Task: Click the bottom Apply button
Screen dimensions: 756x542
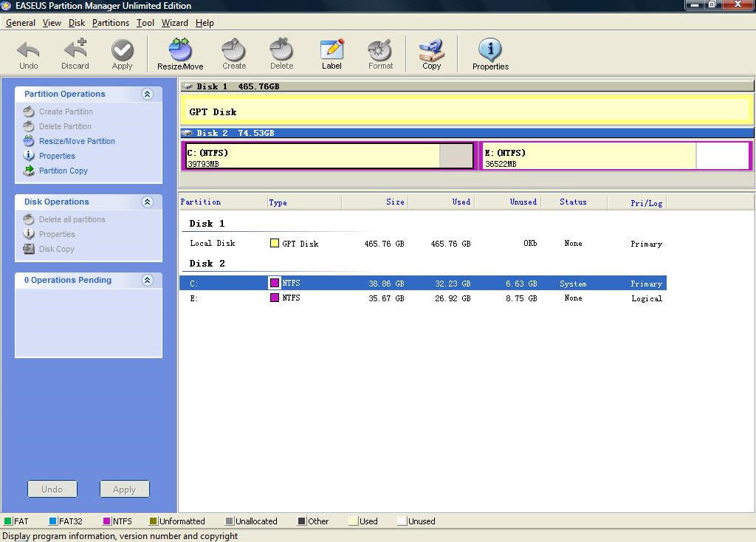Action: [x=124, y=489]
